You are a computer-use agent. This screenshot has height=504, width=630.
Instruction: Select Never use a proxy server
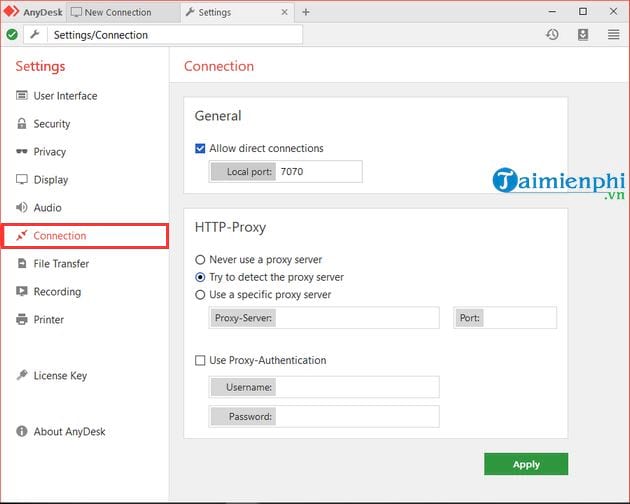(200, 260)
